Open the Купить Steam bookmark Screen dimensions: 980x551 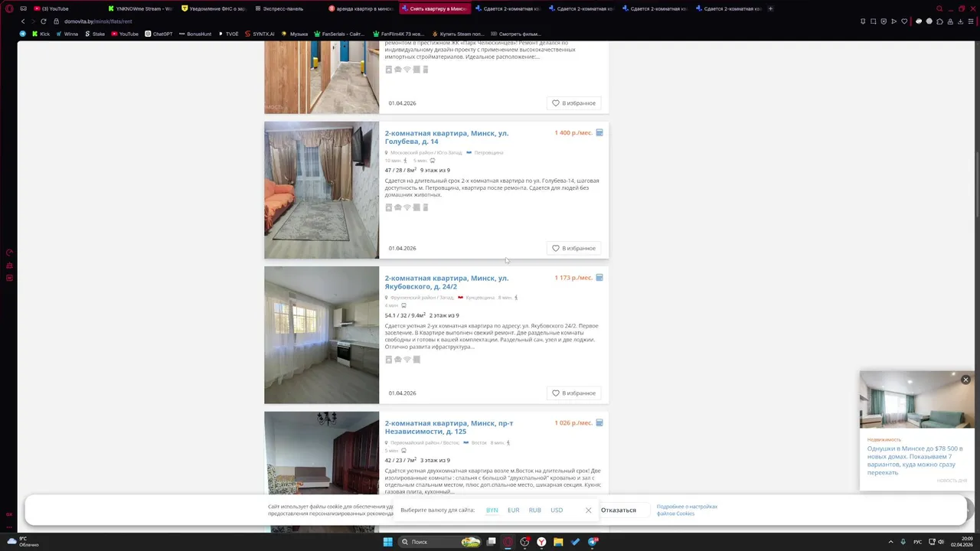pos(458,34)
